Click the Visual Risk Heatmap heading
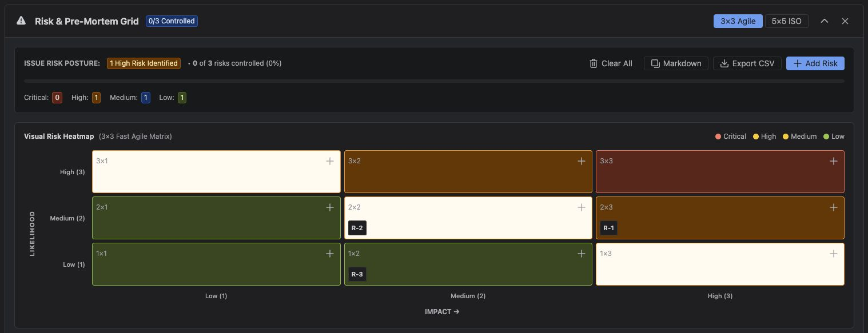Image resolution: width=868 pixels, height=333 pixels. coord(59,137)
